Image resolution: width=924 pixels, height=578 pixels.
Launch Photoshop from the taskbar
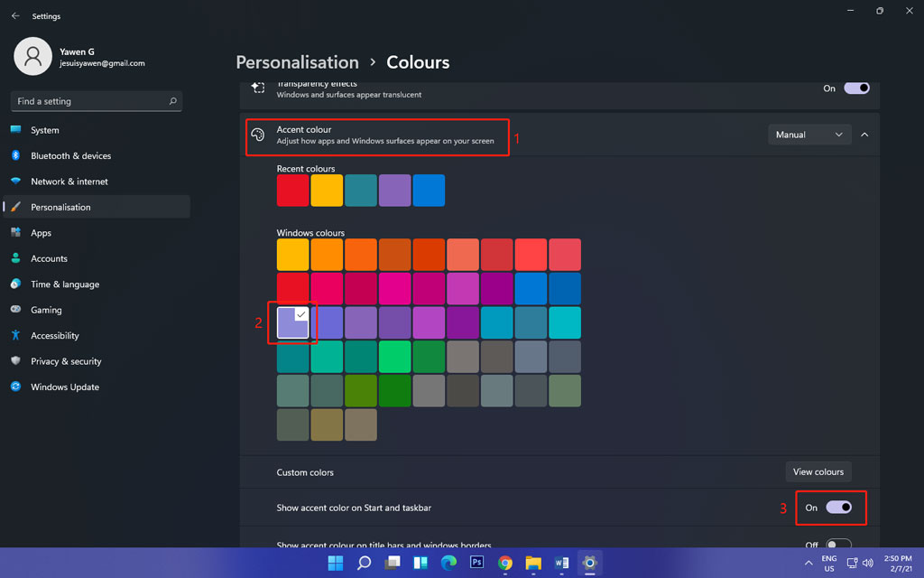click(x=476, y=562)
